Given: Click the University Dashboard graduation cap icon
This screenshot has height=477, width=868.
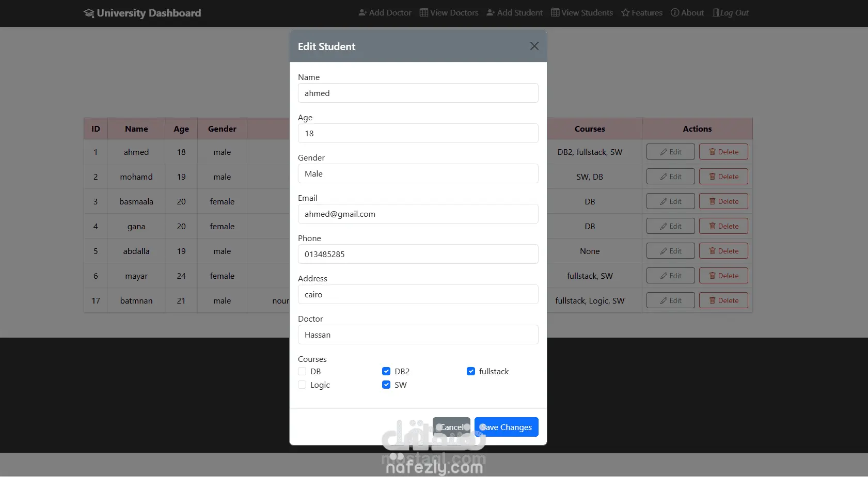Looking at the screenshot, I should (x=89, y=13).
